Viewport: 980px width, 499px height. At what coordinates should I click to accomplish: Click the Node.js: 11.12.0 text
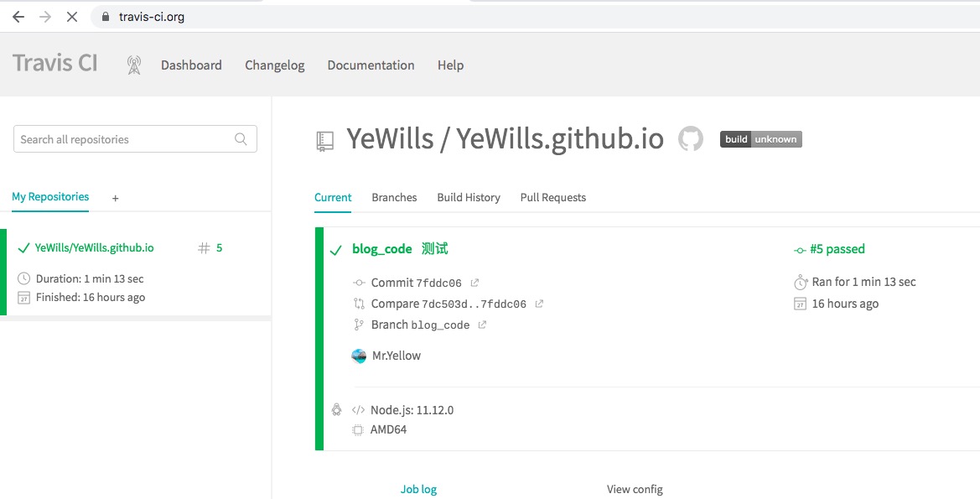tap(412, 410)
